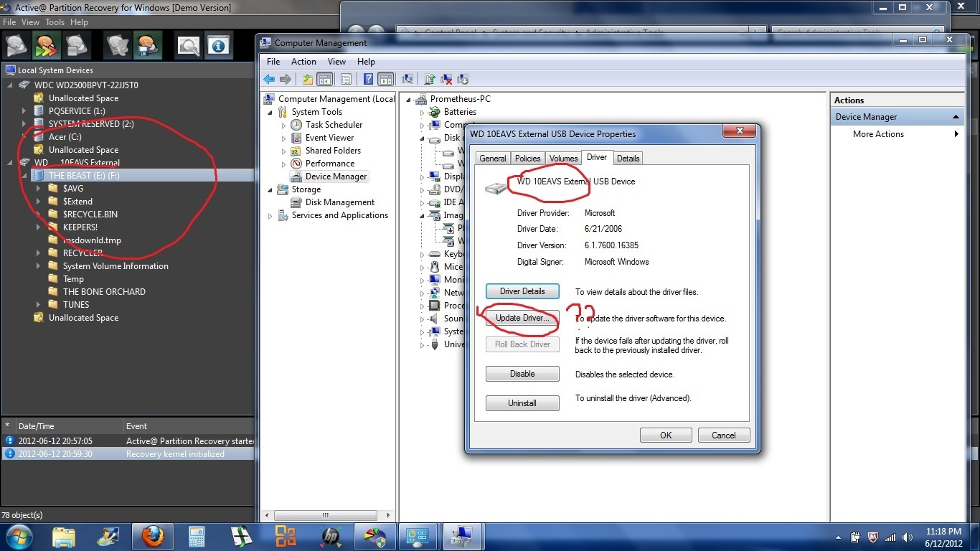Expand the System Volume Information folder
Screen dimensions: 980x551
click(38, 266)
